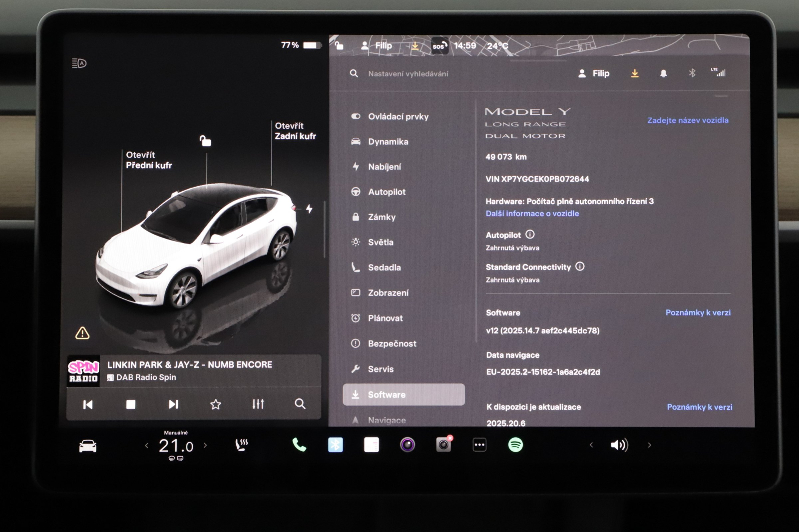
Task: Select the Software menu item
Action: 403,395
